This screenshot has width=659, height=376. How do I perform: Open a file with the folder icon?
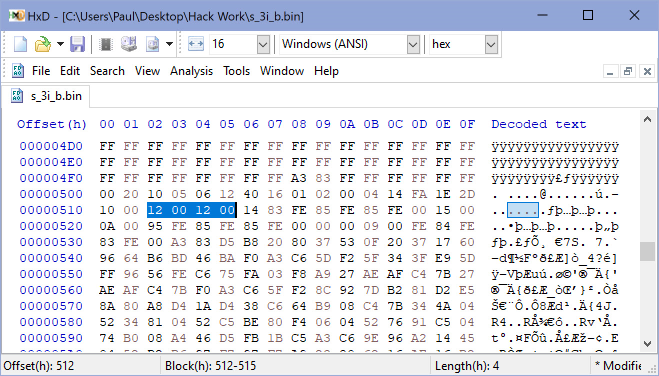point(42,44)
